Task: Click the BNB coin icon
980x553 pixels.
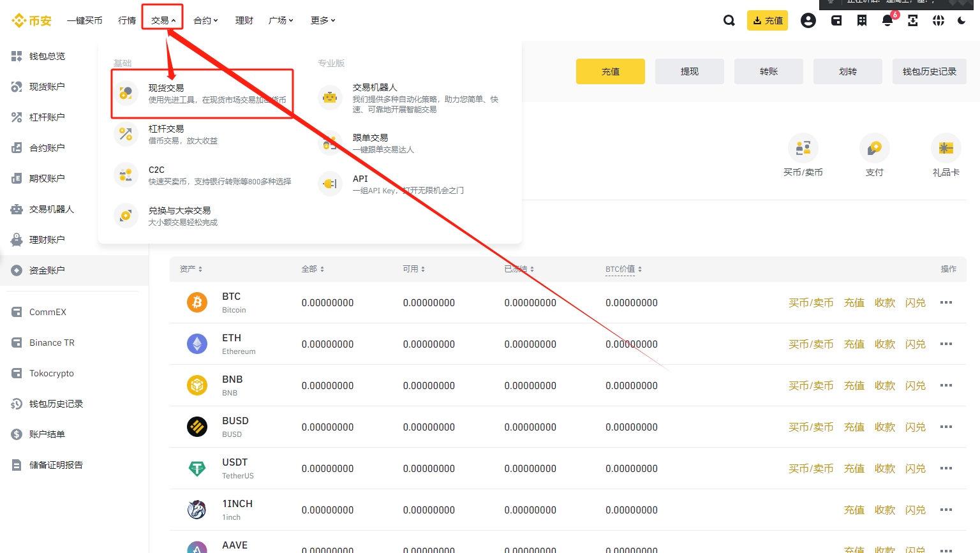Action: (x=197, y=385)
